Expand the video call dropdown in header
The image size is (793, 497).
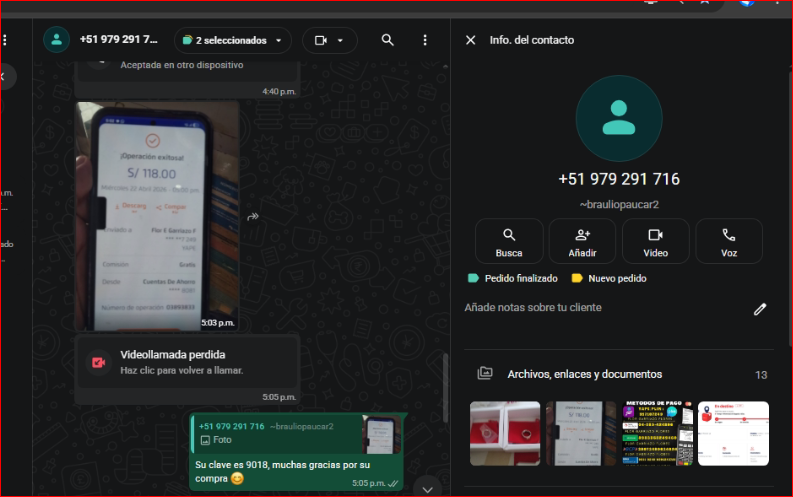(x=329, y=40)
